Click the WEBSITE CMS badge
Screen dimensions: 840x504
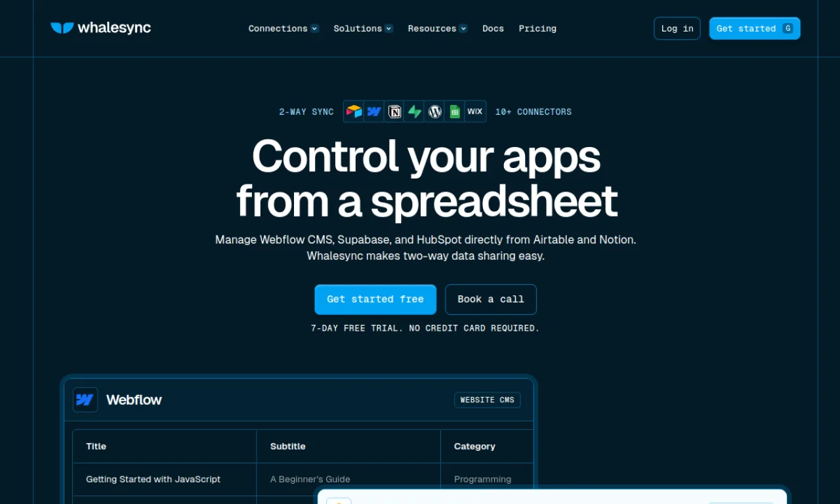[488, 400]
